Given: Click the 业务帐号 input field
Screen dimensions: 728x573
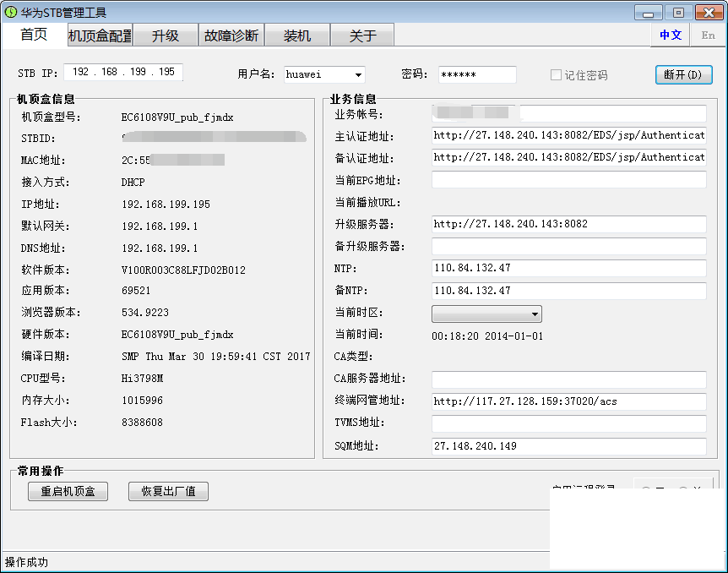Looking at the screenshot, I should 568,113.
